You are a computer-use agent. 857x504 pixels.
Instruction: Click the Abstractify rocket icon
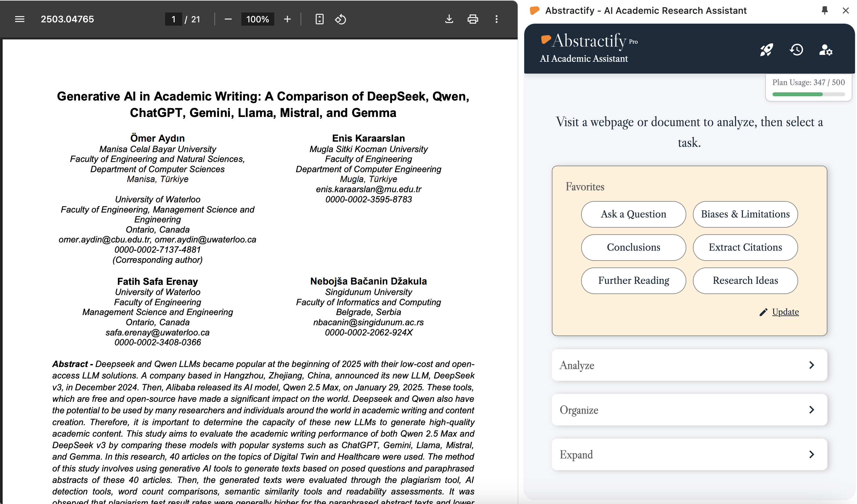point(767,50)
